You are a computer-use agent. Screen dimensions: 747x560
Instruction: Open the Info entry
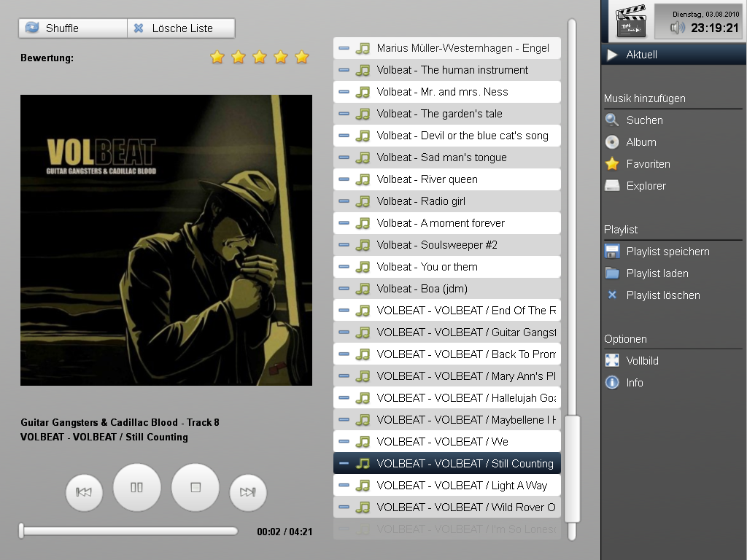(x=673, y=382)
